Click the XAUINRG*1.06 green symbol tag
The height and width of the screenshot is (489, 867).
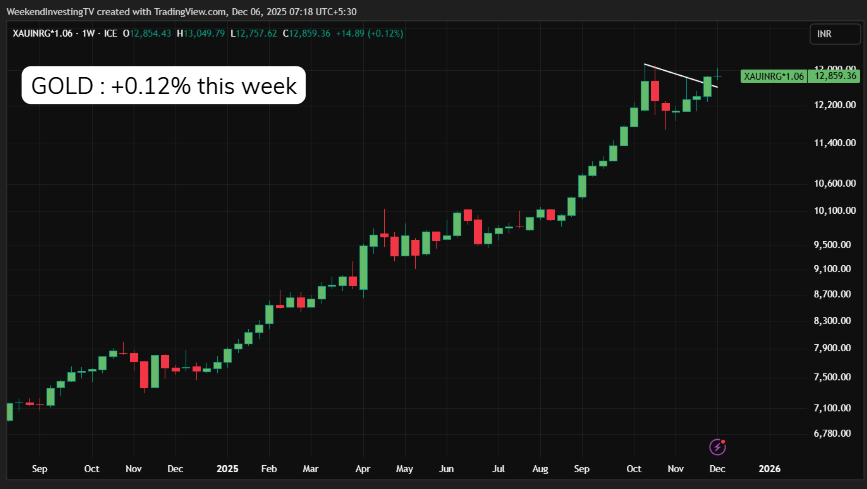774,76
